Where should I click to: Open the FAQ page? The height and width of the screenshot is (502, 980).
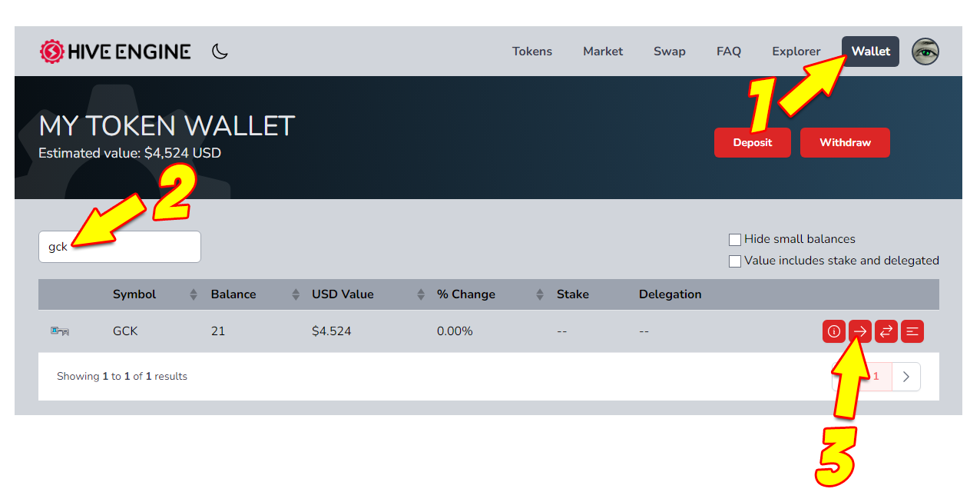coord(729,52)
